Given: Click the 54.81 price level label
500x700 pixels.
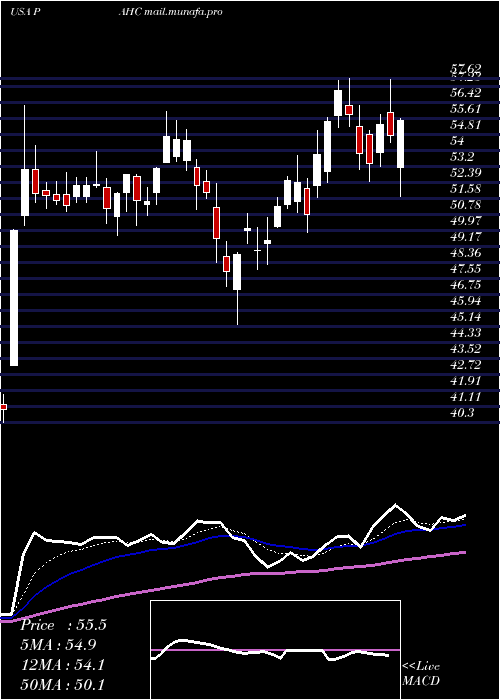Looking at the screenshot, I should 466,125.
